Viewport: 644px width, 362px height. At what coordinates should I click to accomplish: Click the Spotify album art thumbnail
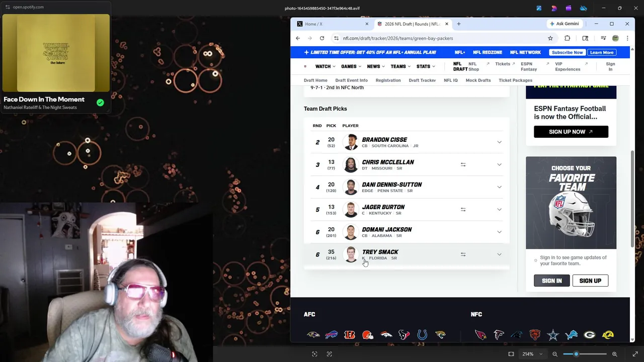click(x=56, y=52)
